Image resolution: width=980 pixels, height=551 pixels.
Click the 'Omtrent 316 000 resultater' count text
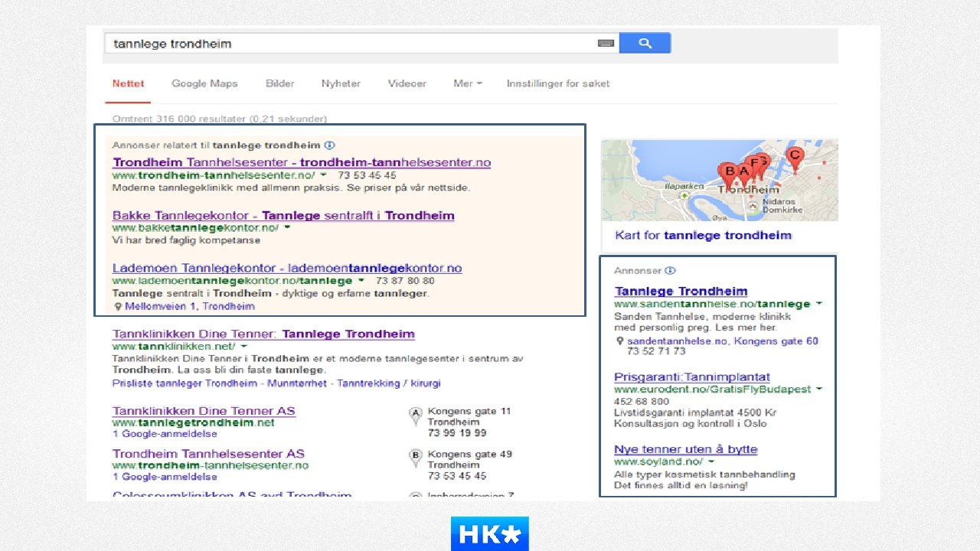(x=220, y=119)
